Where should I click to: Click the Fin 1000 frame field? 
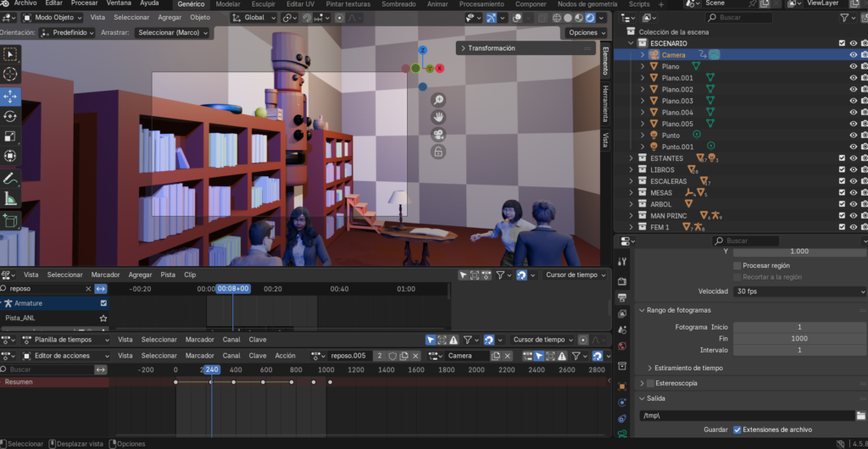point(800,338)
